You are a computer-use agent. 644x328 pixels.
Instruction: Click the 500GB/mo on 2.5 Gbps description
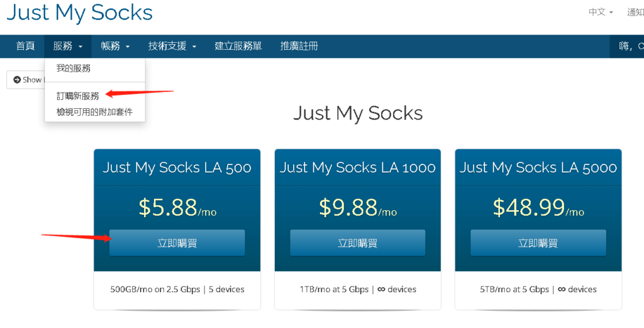pyautogui.click(x=177, y=290)
